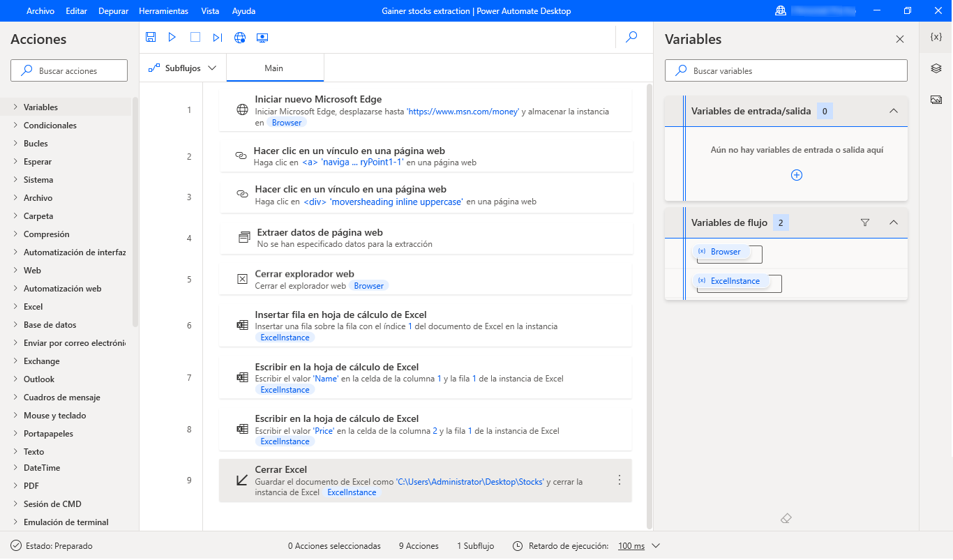953x560 pixels.
Task: Open the Archivo menu
Action: 40,11
